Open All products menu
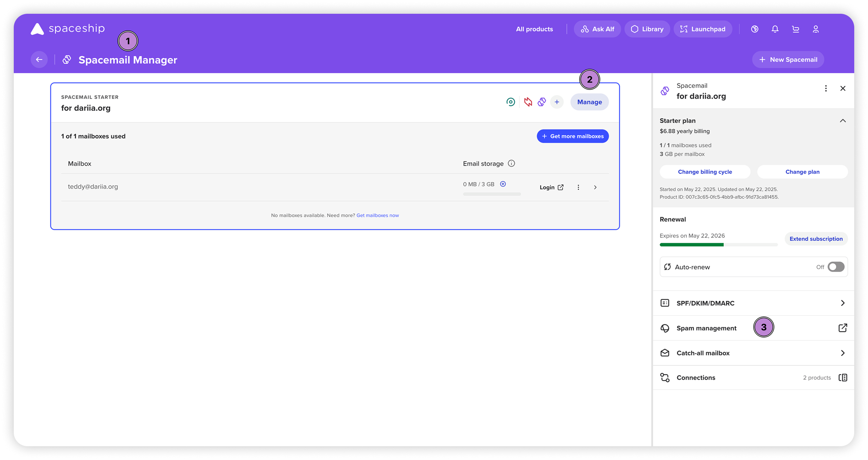Image resolution: width=868 pixels, height=460 pixels. tap(534, 29)
